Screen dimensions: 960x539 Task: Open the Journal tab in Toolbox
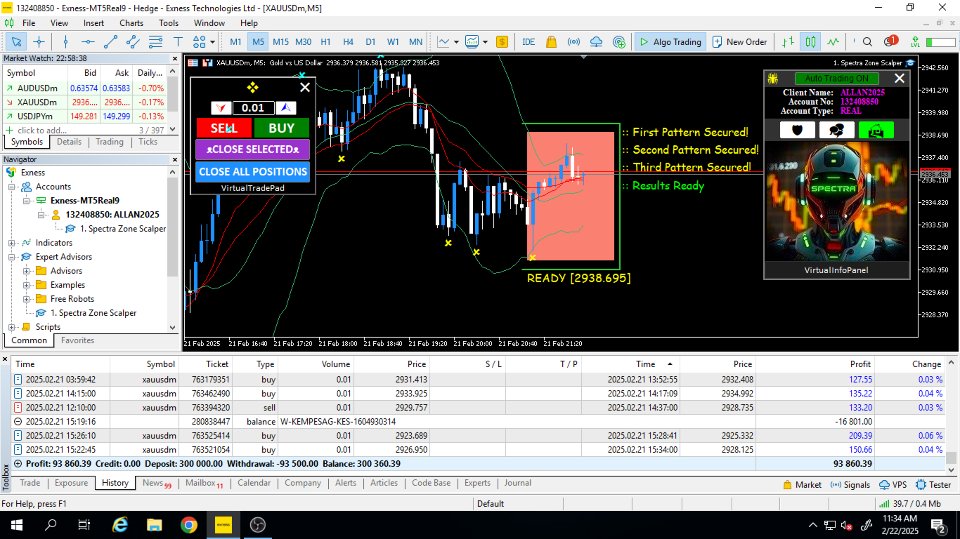(x=517, y=483)
